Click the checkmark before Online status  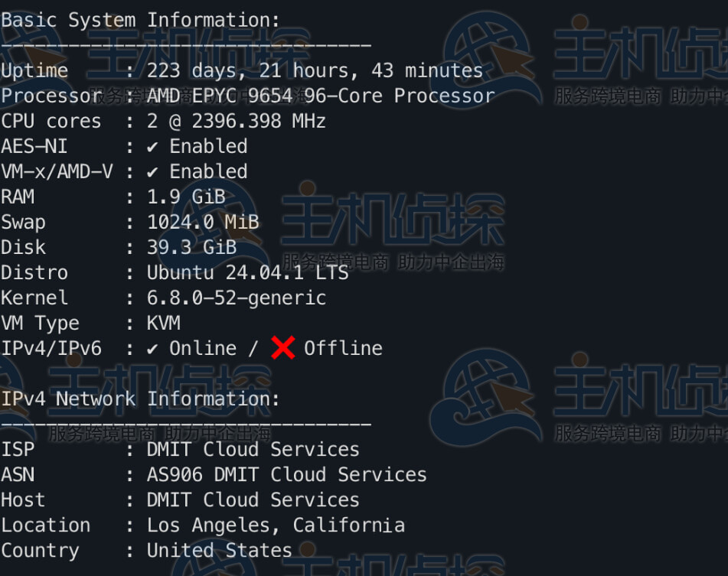[x=153, y=348]
